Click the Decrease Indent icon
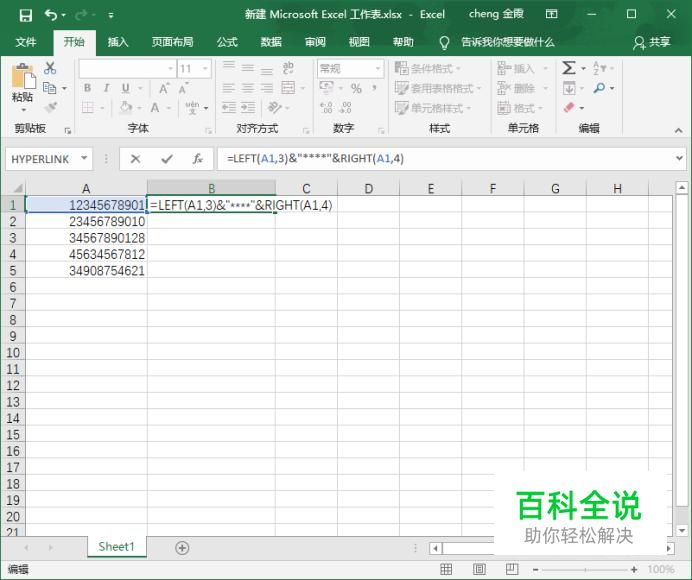 tap(229, 107)
